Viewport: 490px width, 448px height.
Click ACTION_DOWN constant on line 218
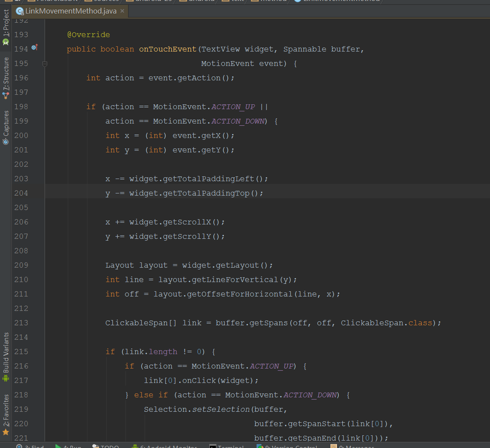[x=310, y=395]
